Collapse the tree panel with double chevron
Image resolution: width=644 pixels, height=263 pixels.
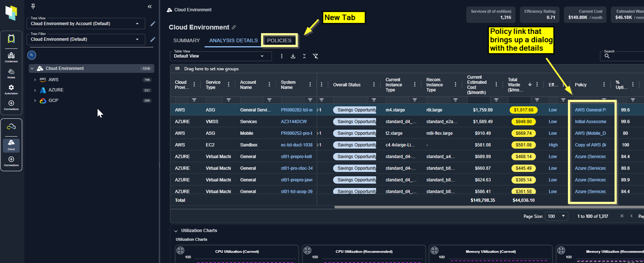(x=150, y=7)
